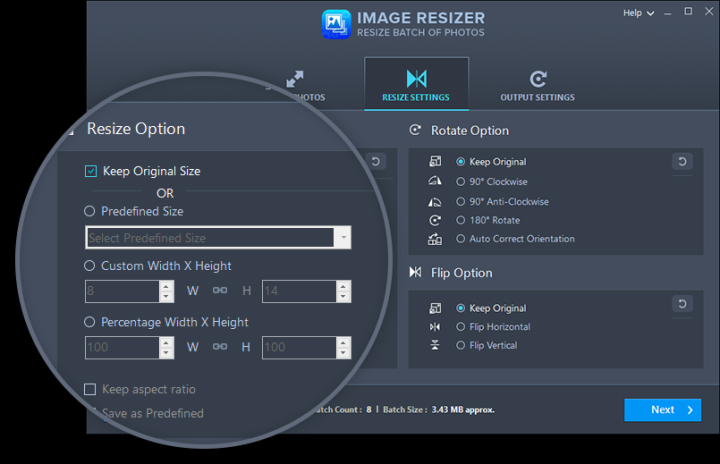Viewport: 720px width, 464px height.
Task: Click the predefined size dropdown arrow
Action: click(x=343, y=238)
